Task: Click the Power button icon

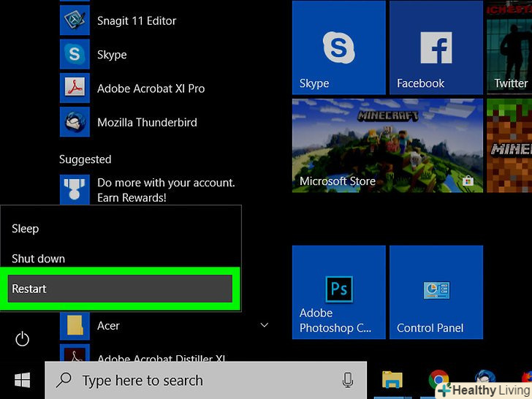Action: click(23, 338)
